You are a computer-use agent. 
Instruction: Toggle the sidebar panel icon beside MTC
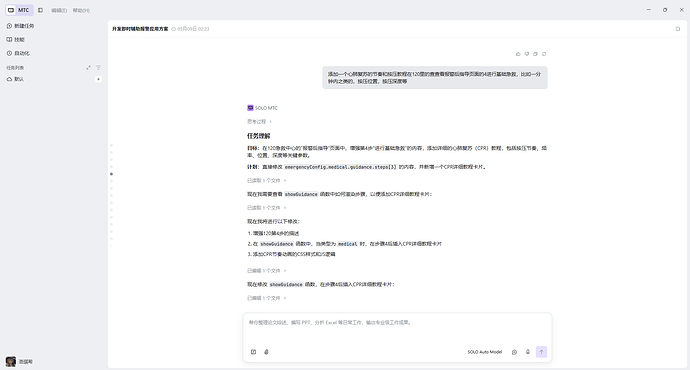[x=40, y=10]
